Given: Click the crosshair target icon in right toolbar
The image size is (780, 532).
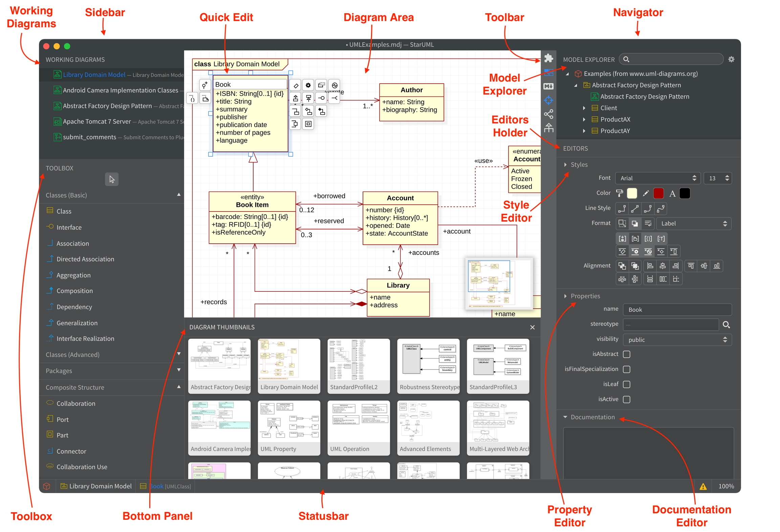Looking at the screenshot, I should tap(548, 100).
